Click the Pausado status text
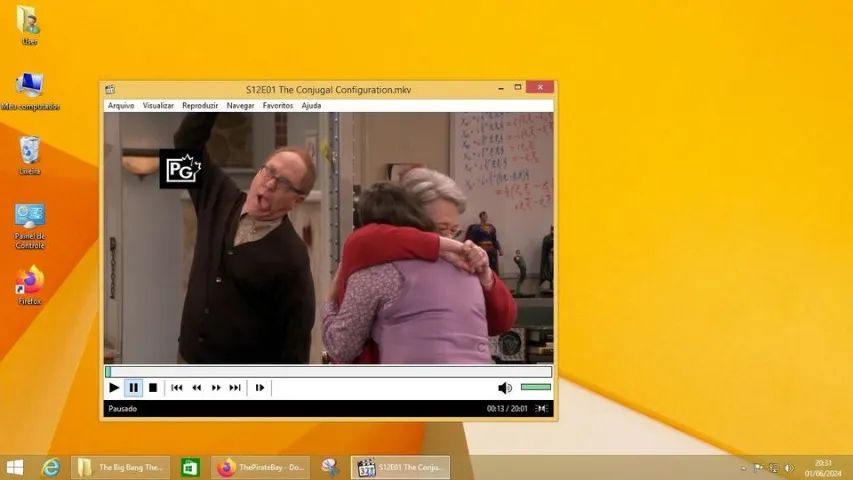The height and width of the screenshot is (480, 853). point(122,409)
